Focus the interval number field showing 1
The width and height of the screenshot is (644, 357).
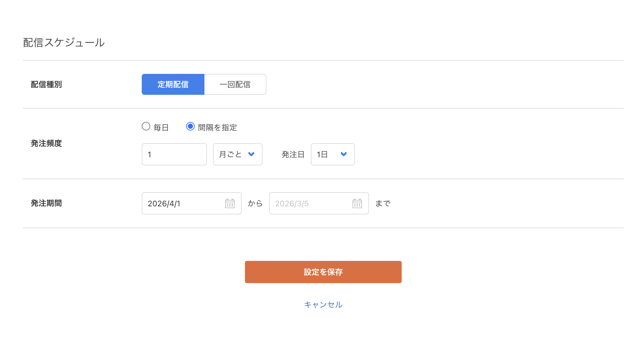174,154
